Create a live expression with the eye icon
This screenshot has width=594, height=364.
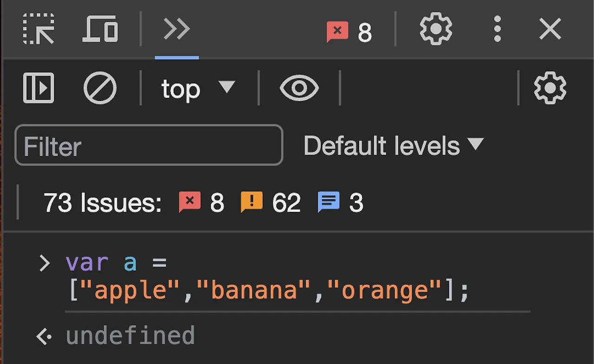tap(299, 88)
